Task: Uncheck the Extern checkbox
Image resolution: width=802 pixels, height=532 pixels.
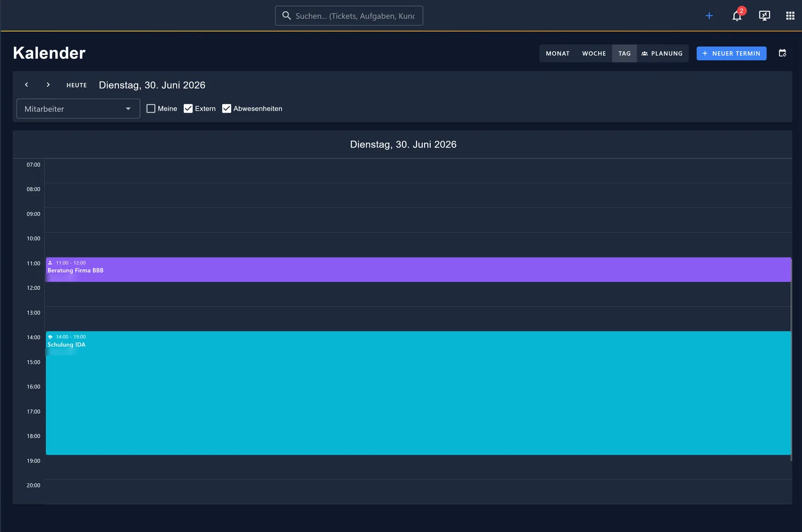Action: pos(188,108)
